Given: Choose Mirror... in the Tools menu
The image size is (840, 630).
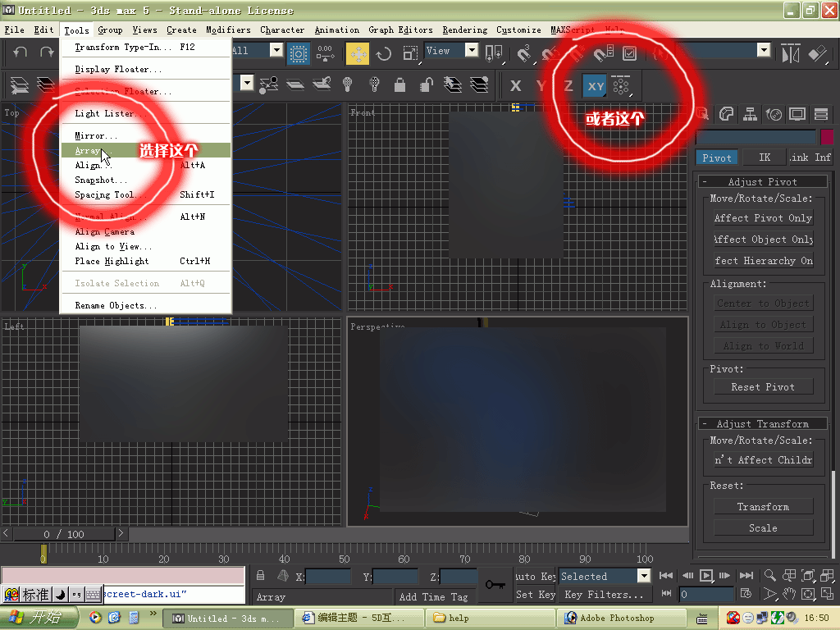Looking at the screenshot, I should [146, 135].
